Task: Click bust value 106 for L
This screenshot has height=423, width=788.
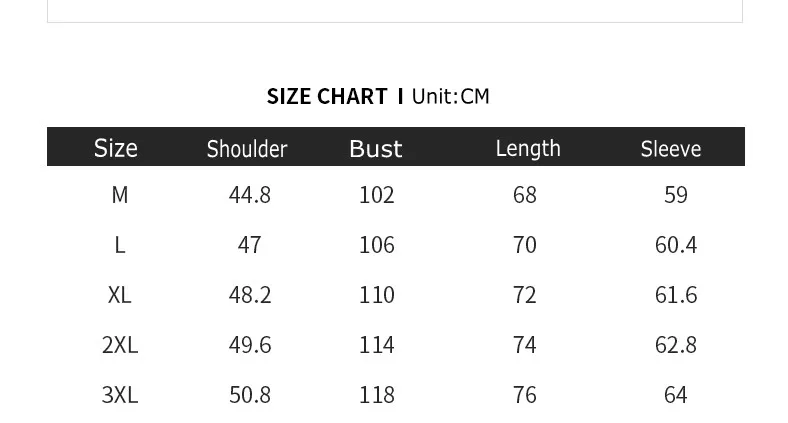Action: point(376,245)
